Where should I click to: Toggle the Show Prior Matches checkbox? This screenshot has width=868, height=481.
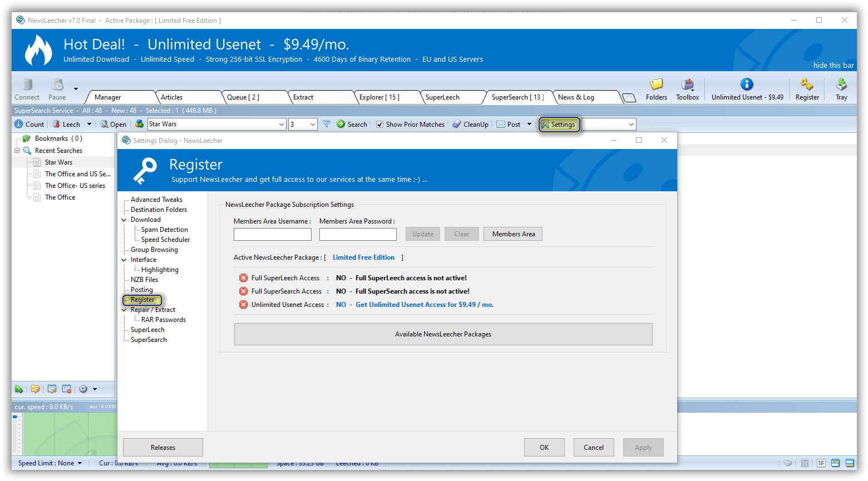point(380,125)
